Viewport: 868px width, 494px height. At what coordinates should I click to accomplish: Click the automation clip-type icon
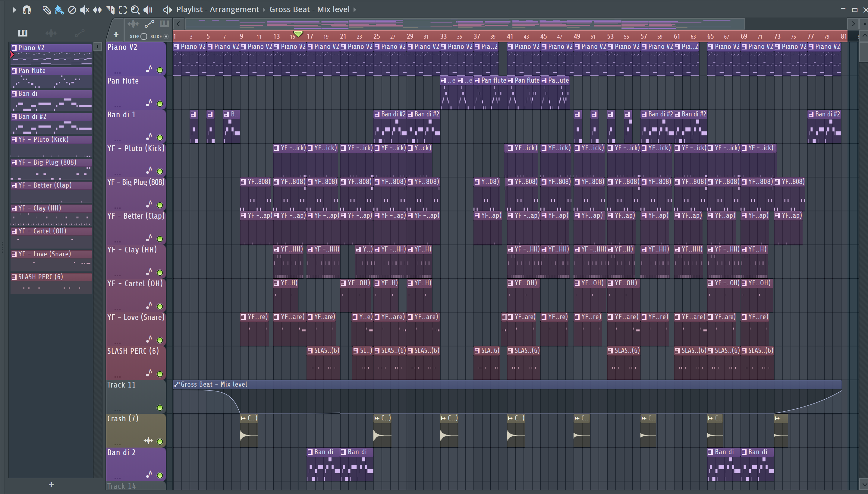[x=149, y=24]
